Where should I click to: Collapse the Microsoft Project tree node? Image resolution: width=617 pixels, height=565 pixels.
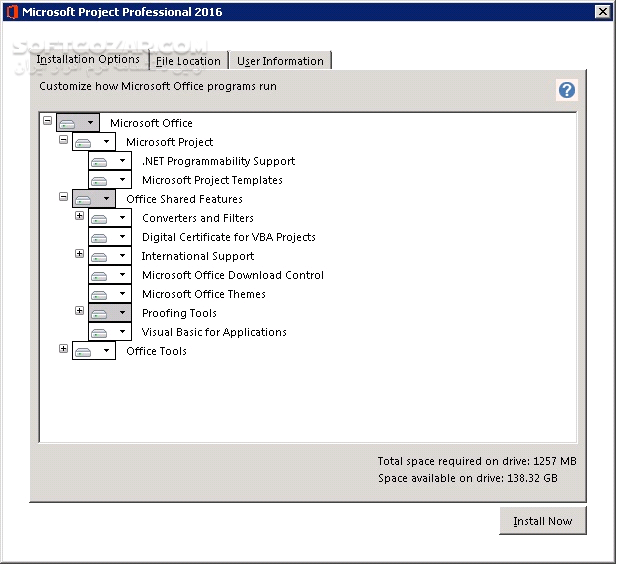click(x=64, y=140)
